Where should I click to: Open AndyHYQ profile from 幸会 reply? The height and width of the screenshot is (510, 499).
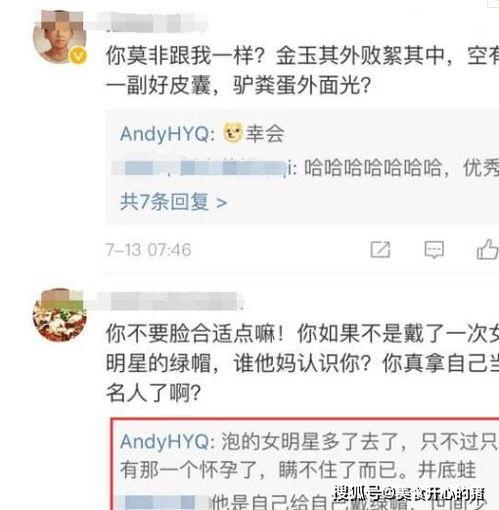[167, 134]
